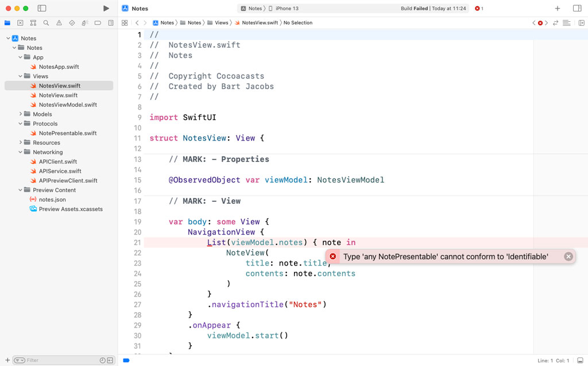Click the red error count indicator in toolbar
The image size is (588, 366).
(479, 9)
